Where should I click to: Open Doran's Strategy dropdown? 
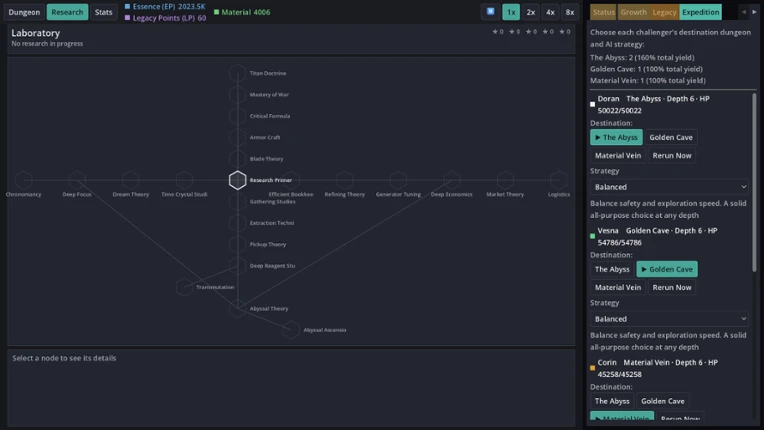[669, 187]
